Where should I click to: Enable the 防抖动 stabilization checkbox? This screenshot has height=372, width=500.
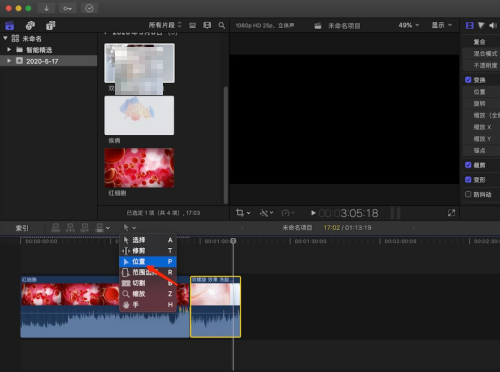(x=468, y=194)
